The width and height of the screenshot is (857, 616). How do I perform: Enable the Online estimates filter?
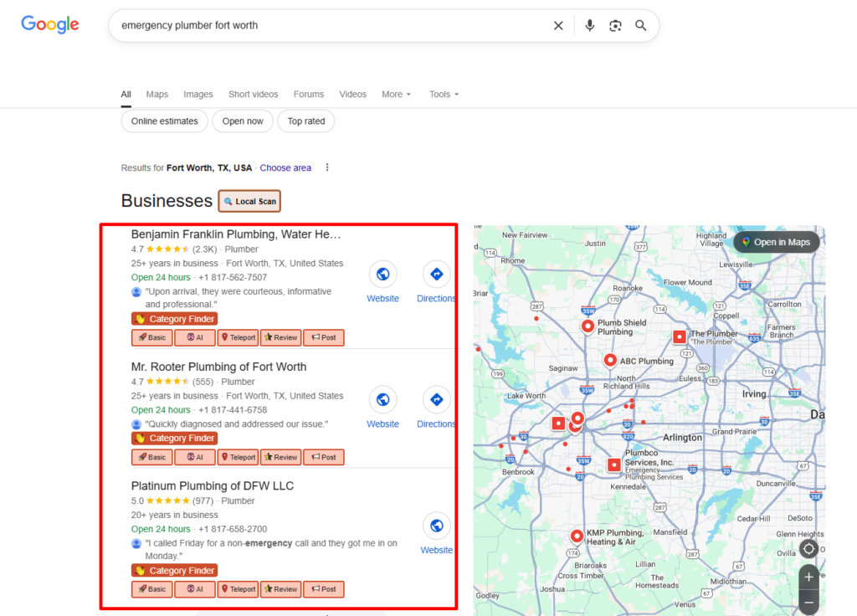pyautogui.click(x=164, y=121)
